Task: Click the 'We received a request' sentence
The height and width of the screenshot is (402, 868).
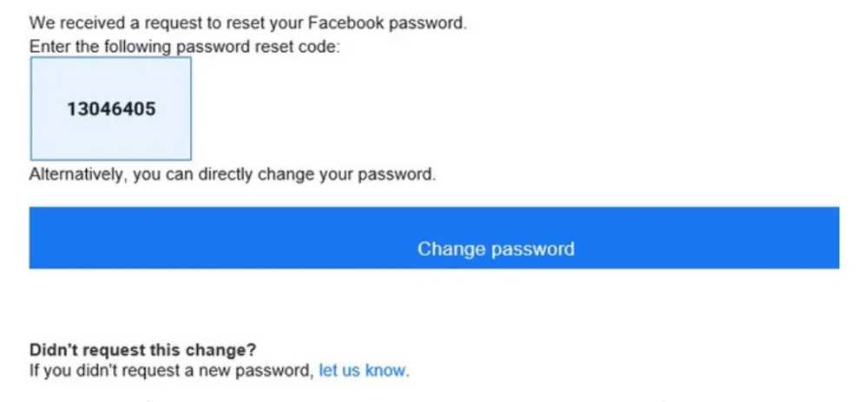Action: (x=248, y=23)
